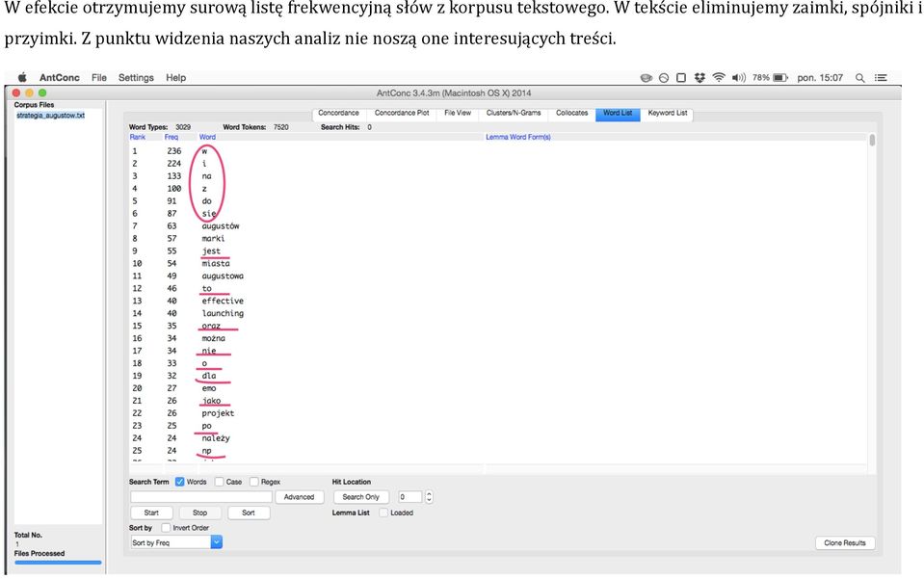Click the menu bar clock pon. 15:07
Screen dimensions: 924x579
click(820, 78)
